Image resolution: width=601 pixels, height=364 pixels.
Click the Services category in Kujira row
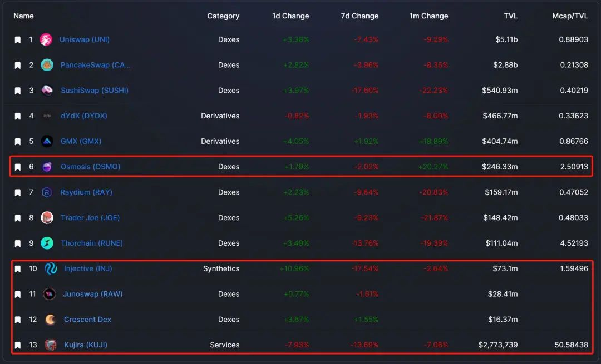click(x=225, y=345)
